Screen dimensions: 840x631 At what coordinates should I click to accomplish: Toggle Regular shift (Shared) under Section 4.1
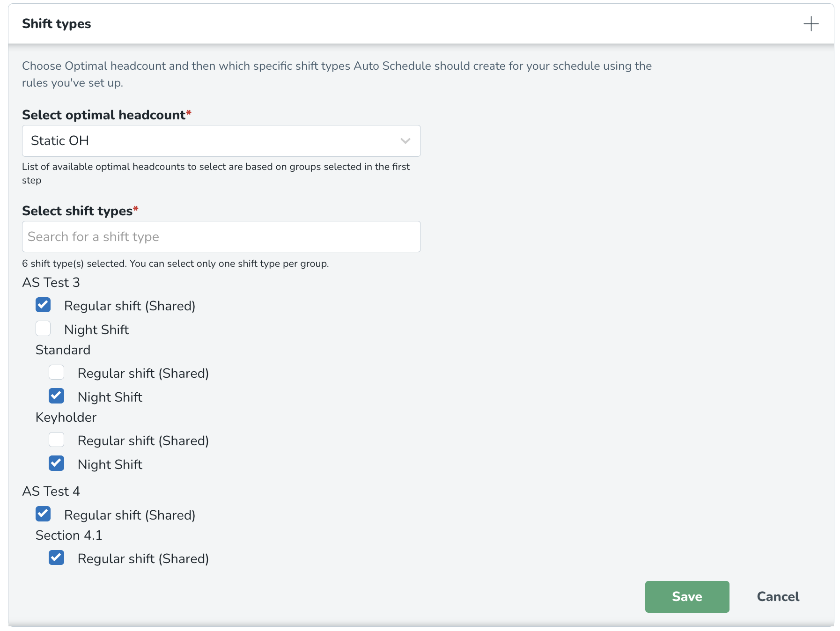57,558
